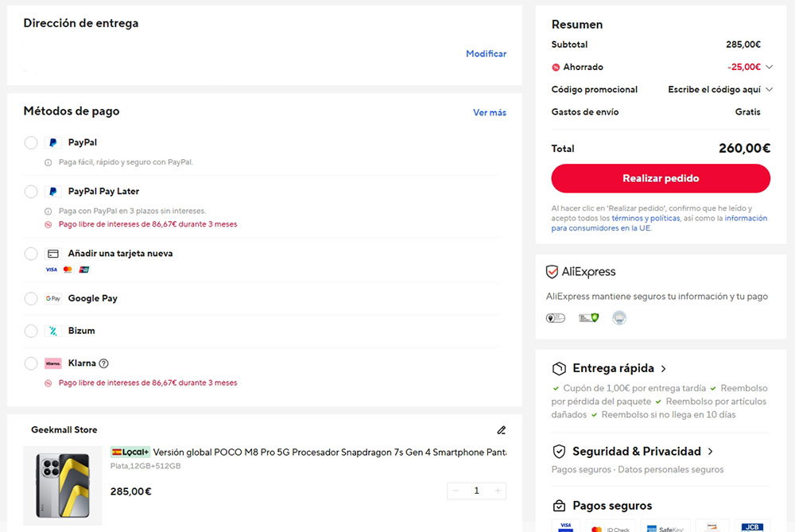Open Seguridad & Privacidad details arrow
Image resolution: width=795 pixels, height=532 pixels.
[x=710, y=452]
